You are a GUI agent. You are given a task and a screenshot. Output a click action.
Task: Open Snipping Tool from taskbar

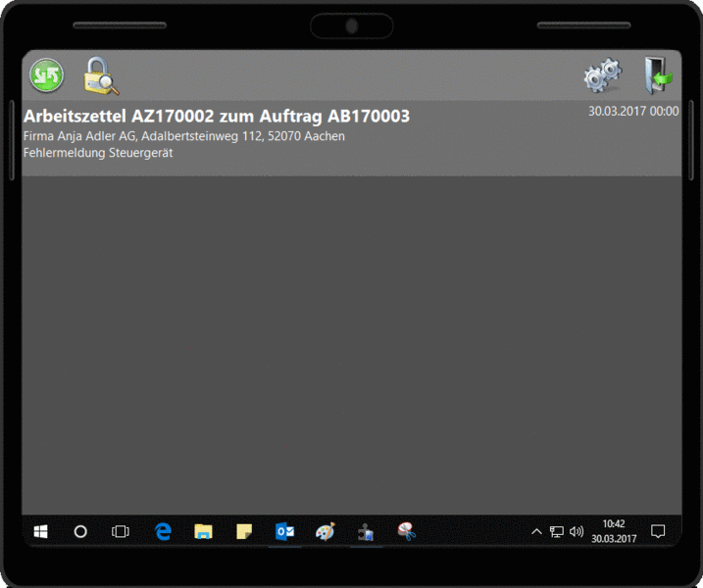[x=406, y=531]
